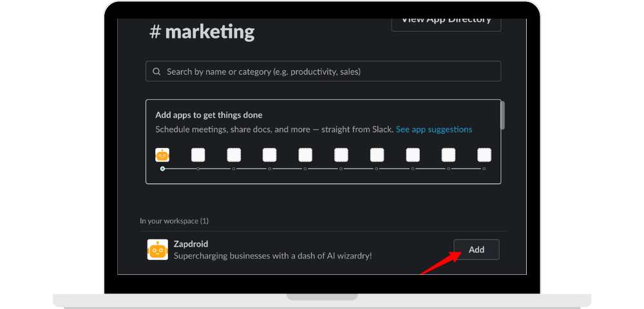Screen dimensions: 644x309
Task: Click the "# marketing" channel heading
Action: coord(202,31)
